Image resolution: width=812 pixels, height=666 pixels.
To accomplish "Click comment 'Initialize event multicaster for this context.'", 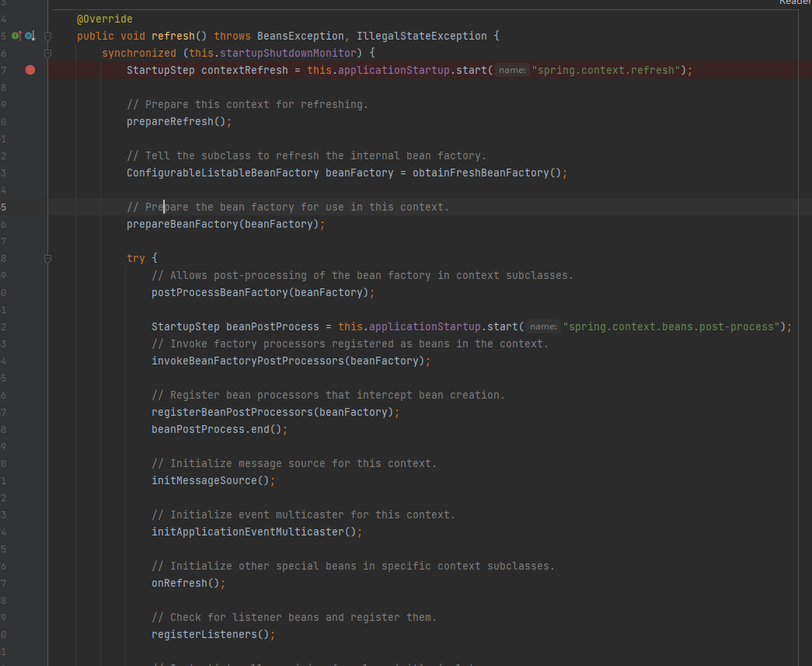I will 304,514.
